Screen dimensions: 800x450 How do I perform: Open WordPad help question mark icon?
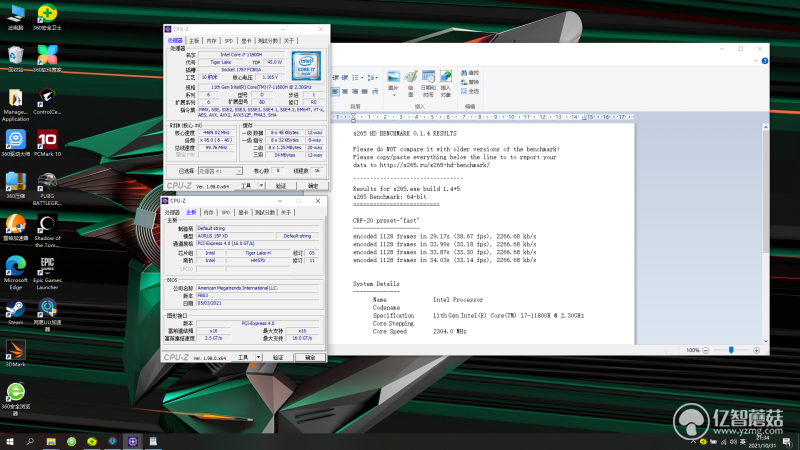coord(764,61)
